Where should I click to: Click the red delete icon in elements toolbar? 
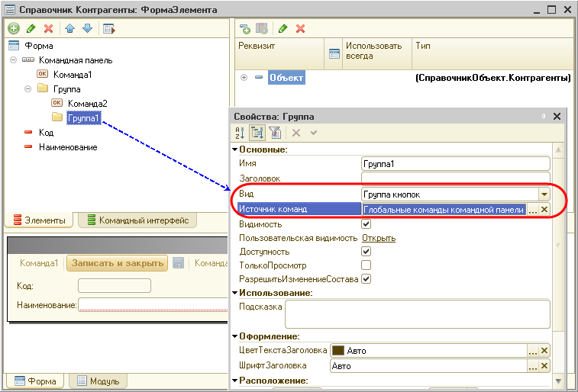pyautogui.click(x=49, y=29)
